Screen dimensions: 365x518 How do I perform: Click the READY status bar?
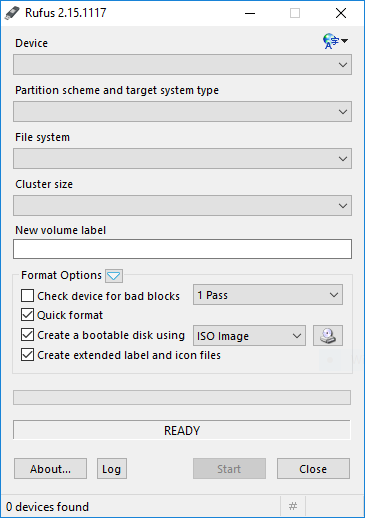pos(182,430)
